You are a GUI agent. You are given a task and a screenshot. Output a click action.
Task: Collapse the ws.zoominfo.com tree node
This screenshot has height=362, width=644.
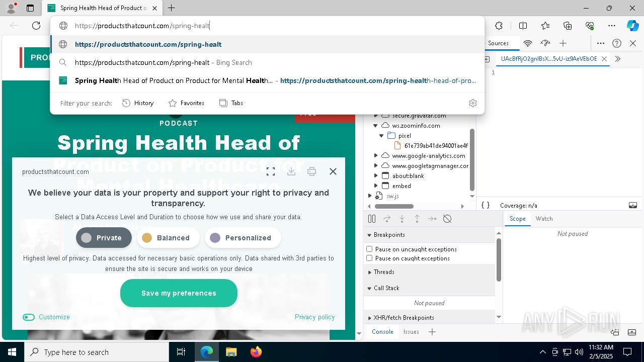tap(375, 126)
